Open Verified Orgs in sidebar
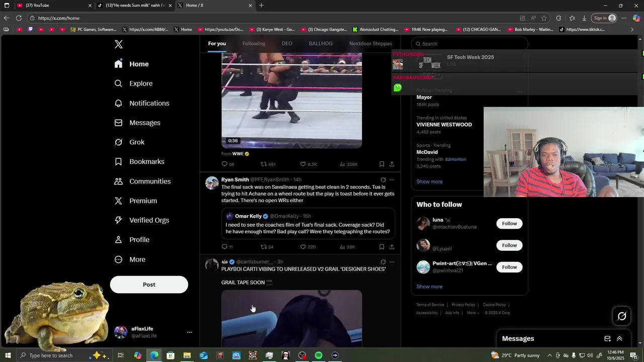This screenshot has width=644, height=362. tap(141, 220)
